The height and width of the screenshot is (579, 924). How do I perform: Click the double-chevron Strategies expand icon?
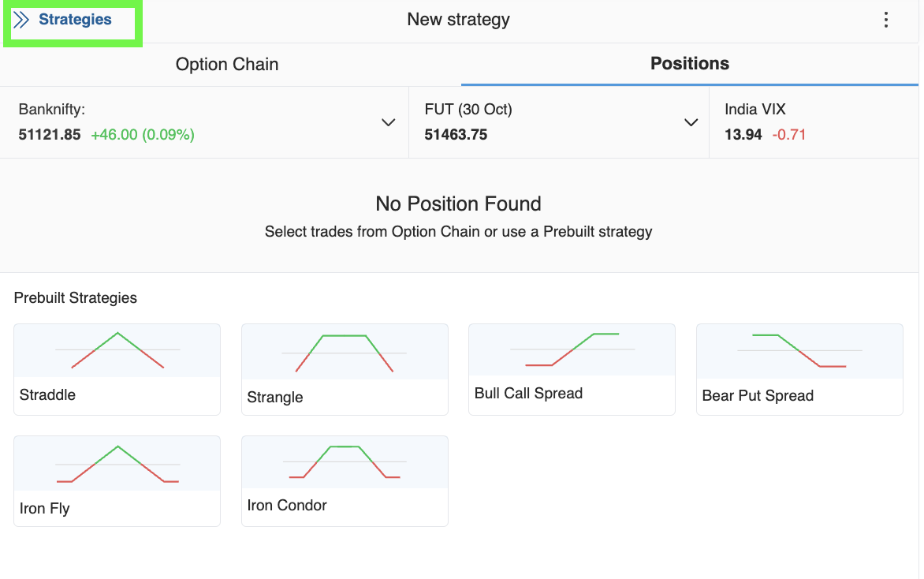click(x=21, y=20)
